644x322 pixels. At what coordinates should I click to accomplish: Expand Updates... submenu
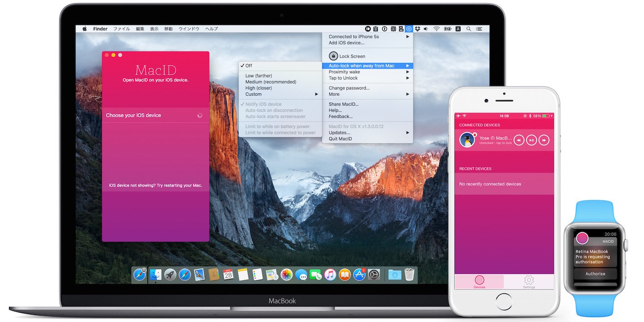(368, 132)
